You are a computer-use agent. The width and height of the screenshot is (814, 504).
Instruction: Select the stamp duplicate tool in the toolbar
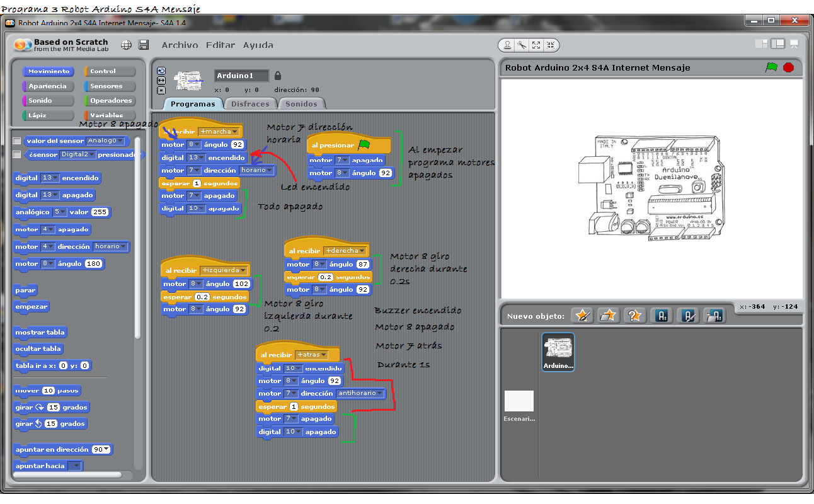click(508, 45)
